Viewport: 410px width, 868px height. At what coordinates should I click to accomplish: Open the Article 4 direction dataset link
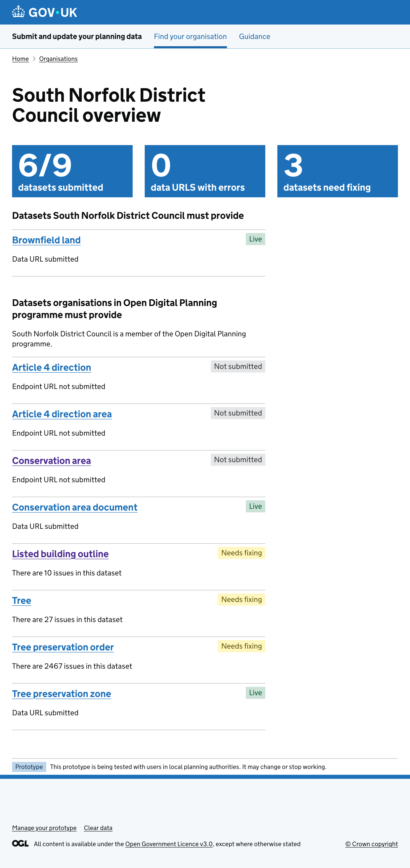pyautogui.click(x=52, y=367)
